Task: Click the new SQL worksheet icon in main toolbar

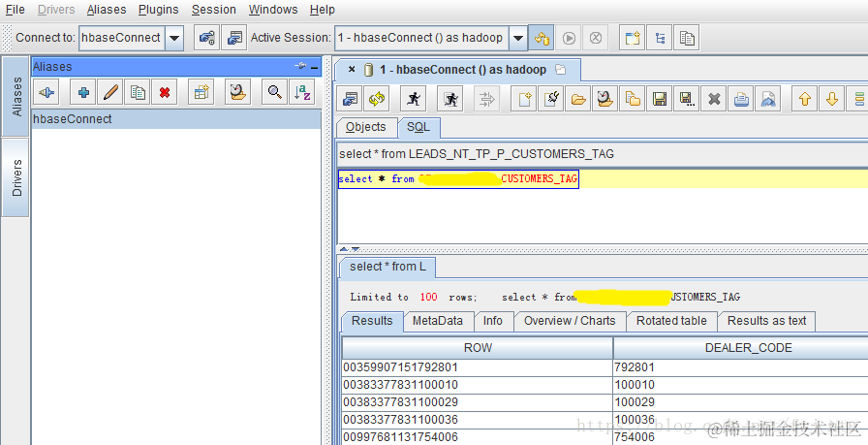Action: click(633, 38)
